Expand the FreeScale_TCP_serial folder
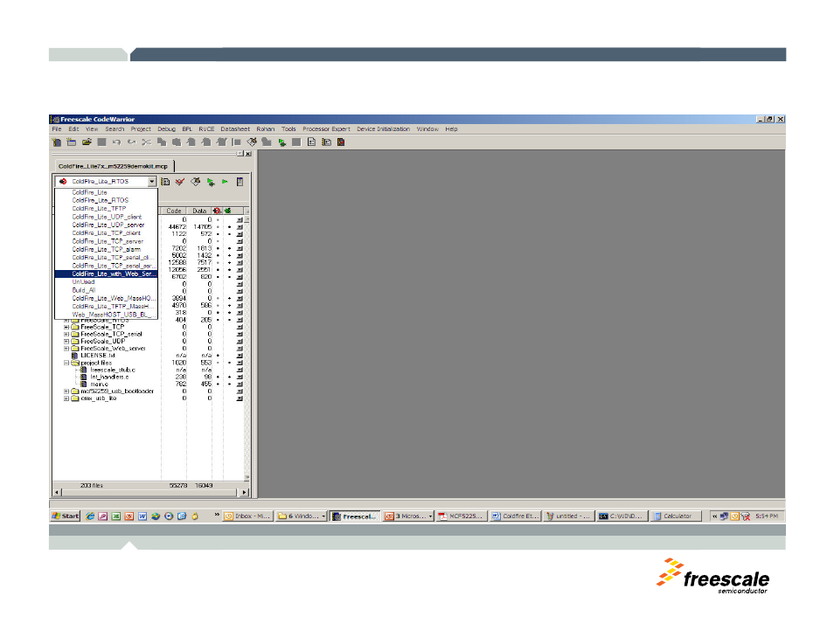Screen dimensions: 834x644 click(x=66, y=334)
